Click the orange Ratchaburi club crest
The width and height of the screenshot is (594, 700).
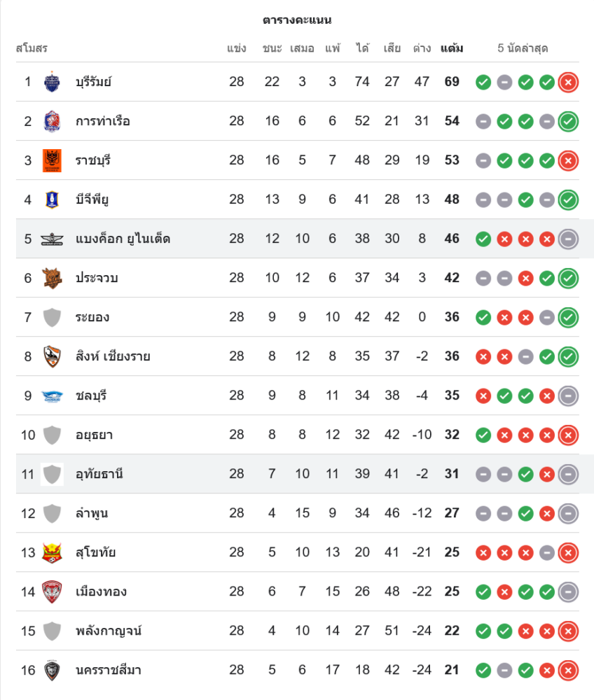pyautogui.click(x=53, y=160)
